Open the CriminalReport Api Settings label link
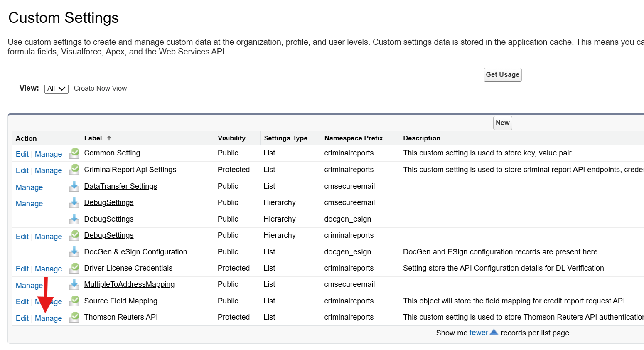 (x=130, y=170)
